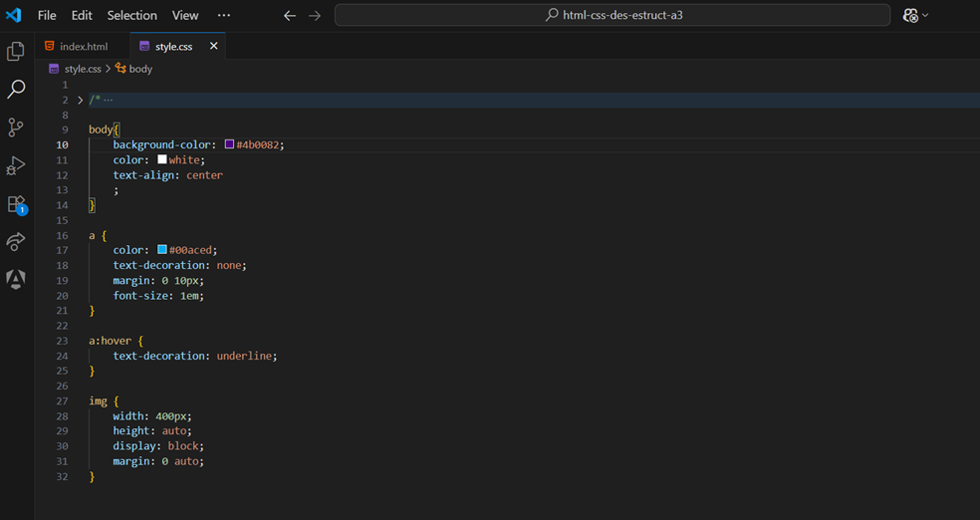This screenshot has height=520, width=980.
Task: Open the purple #4b0082 color swatch
Action: [x=229, y=144]
